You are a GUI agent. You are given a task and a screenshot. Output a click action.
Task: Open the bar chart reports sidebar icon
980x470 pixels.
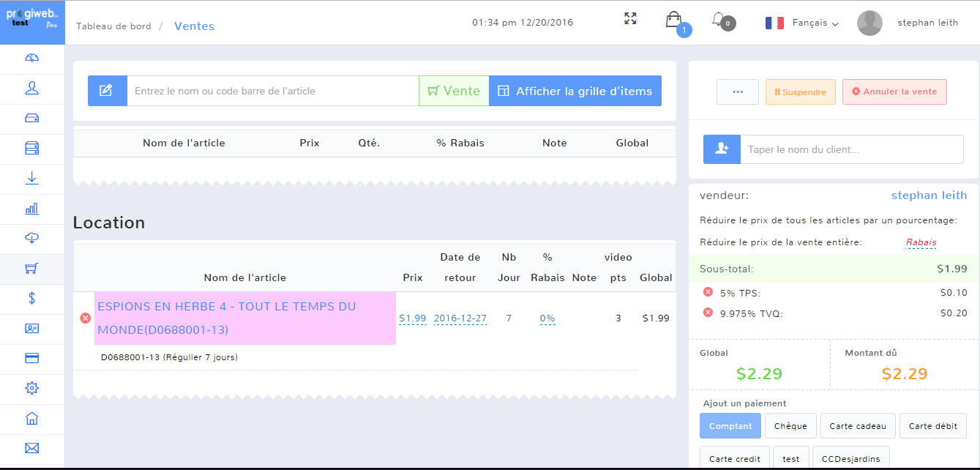point(32,209)
